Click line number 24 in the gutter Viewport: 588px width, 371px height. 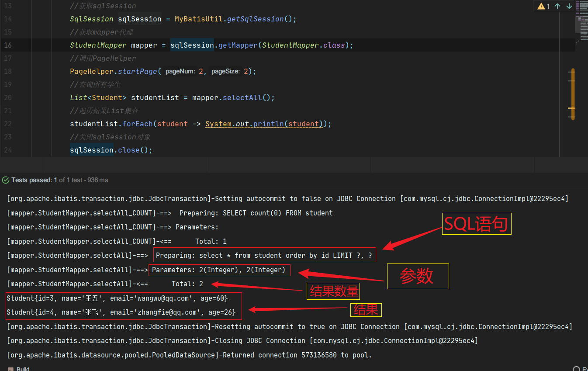coord(8,150)
